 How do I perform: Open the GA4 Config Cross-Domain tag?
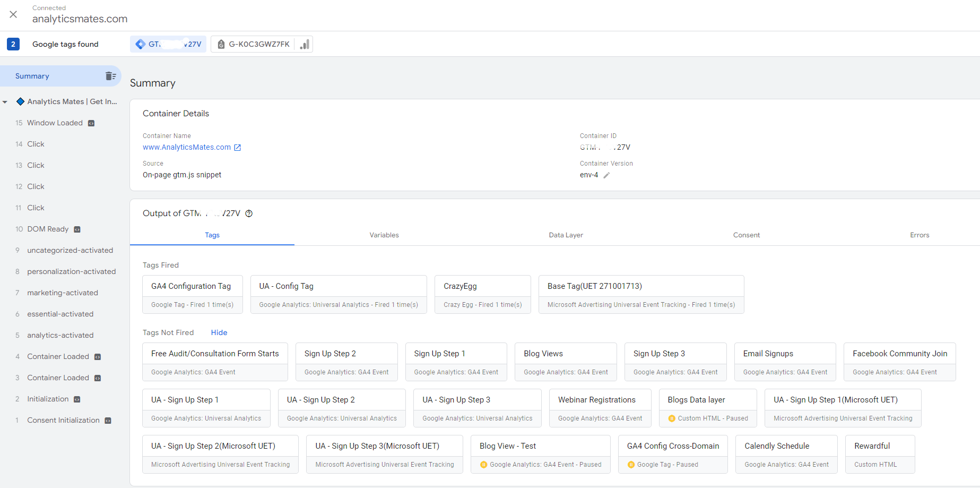coord(673,454)
